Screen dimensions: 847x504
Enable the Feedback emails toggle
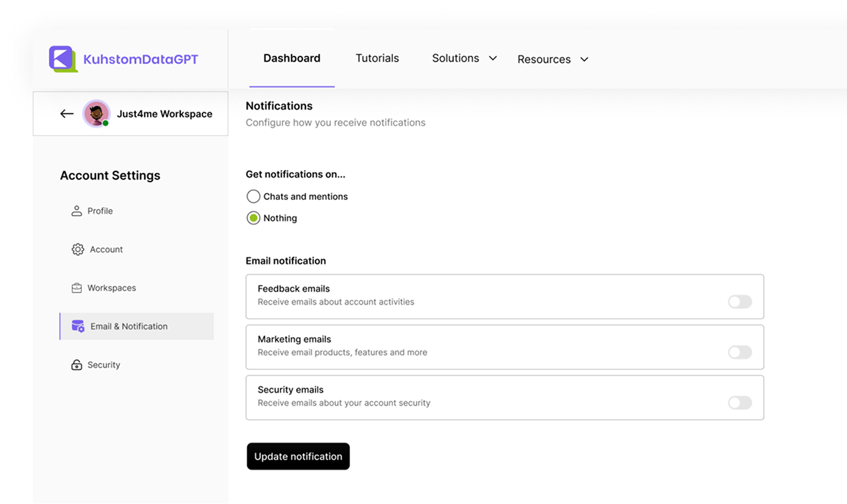740,302
